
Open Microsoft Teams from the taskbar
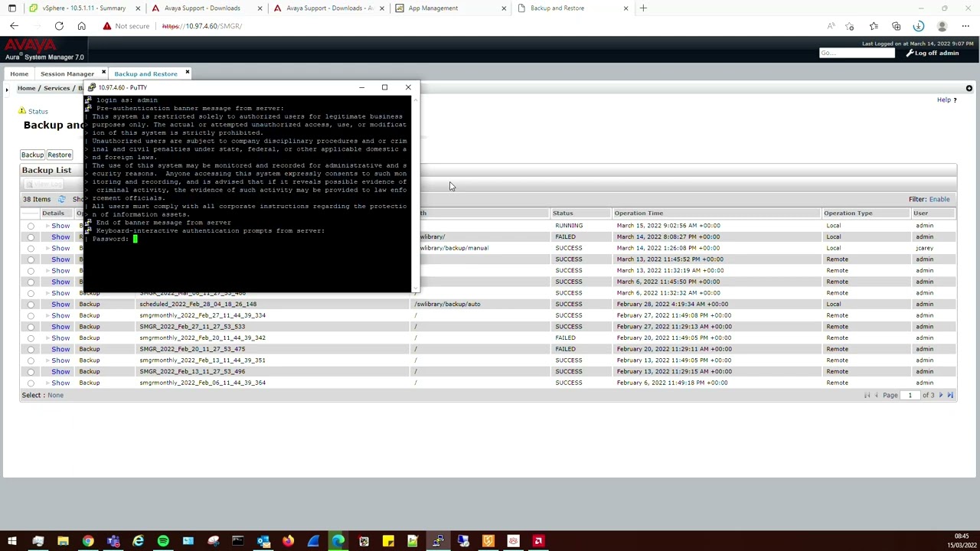(113, 541)
